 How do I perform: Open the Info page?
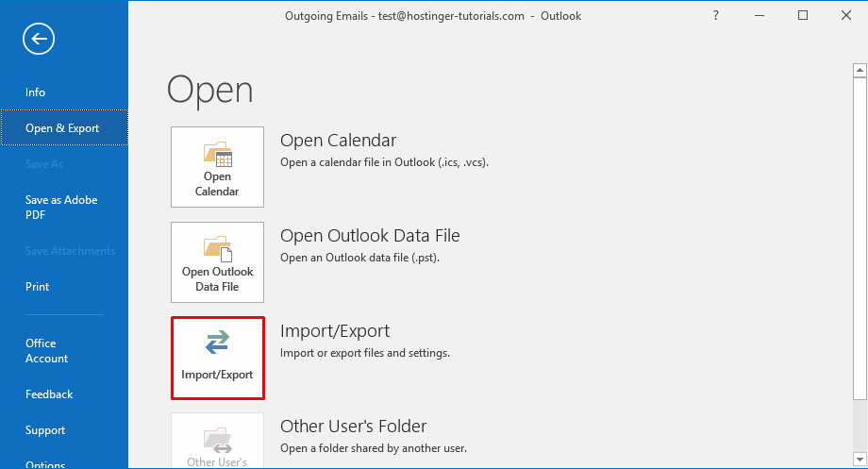click(x=36, y=92)
